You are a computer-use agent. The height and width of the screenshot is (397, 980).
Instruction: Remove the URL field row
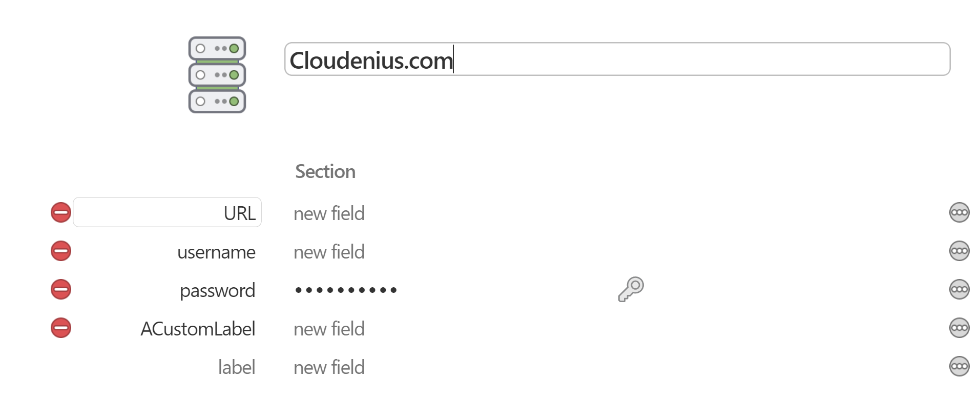pyautogui.click(x=61, y=212)
